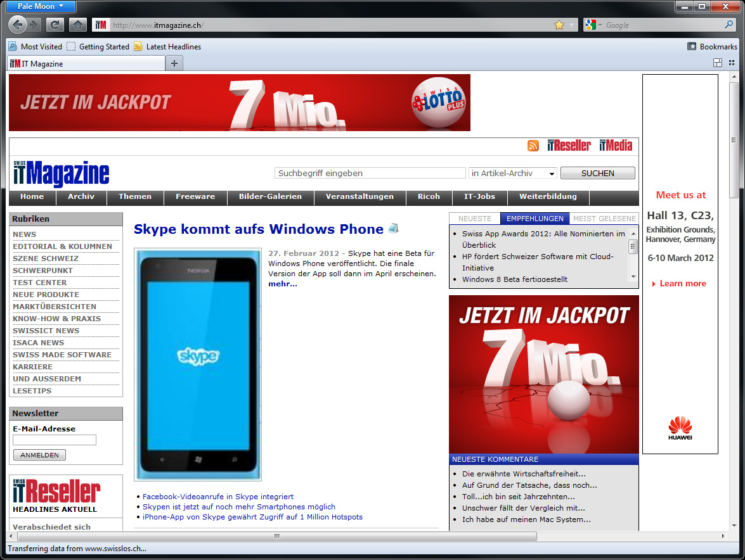Screen dimensions: 745x560
Task: Open the Latest Headlines feed bookmark
Action: (x=168, y=46)
